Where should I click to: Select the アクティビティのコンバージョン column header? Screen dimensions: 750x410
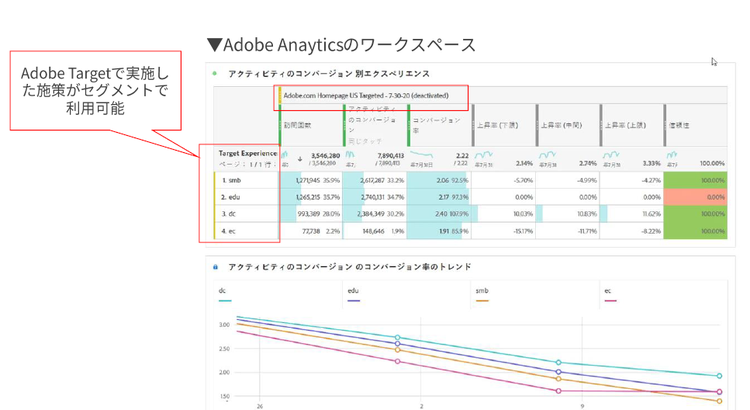[375, 125]
